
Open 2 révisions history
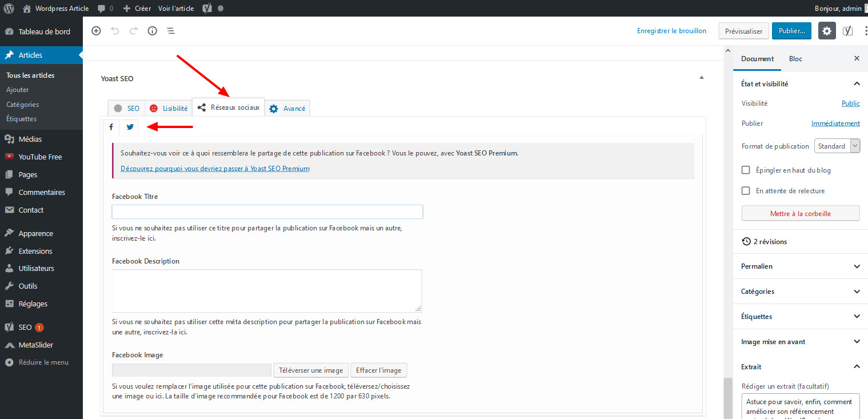point(764,242)
